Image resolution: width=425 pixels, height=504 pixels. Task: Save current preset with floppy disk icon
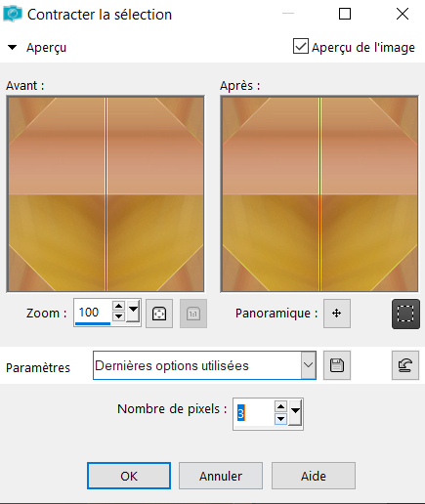pyautogui.click(x=337, y=365)
